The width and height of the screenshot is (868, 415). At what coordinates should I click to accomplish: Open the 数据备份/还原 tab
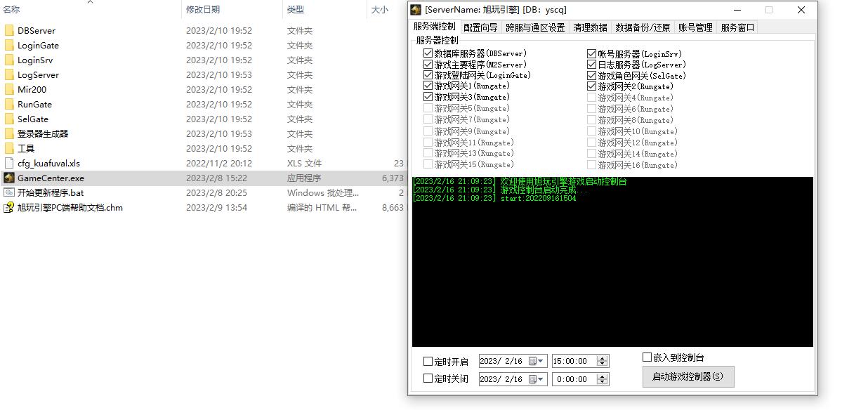pos(642,27)
